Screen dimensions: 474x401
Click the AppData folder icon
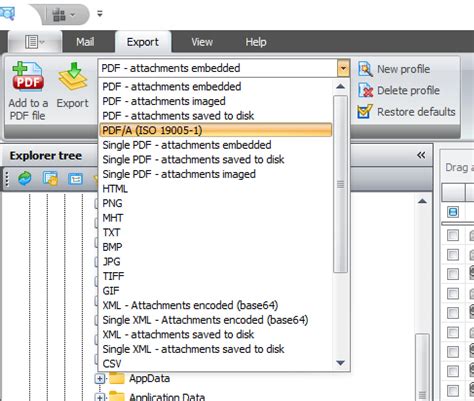coord(117,378)
